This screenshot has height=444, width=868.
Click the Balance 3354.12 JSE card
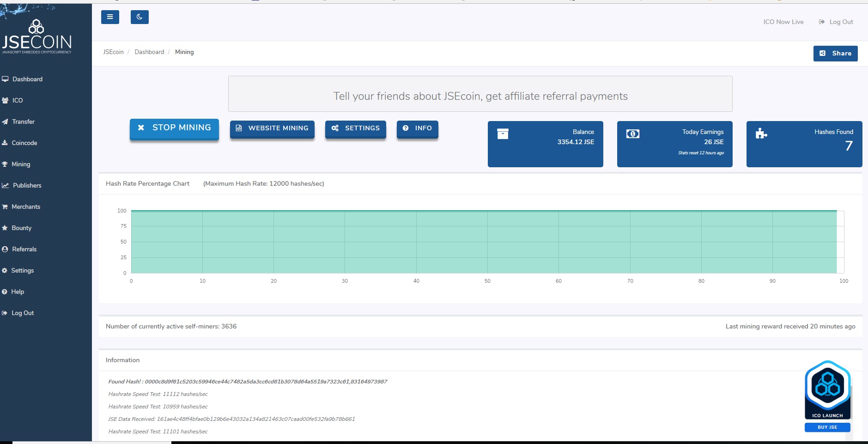pyautogui.click(x=546, y=144)
